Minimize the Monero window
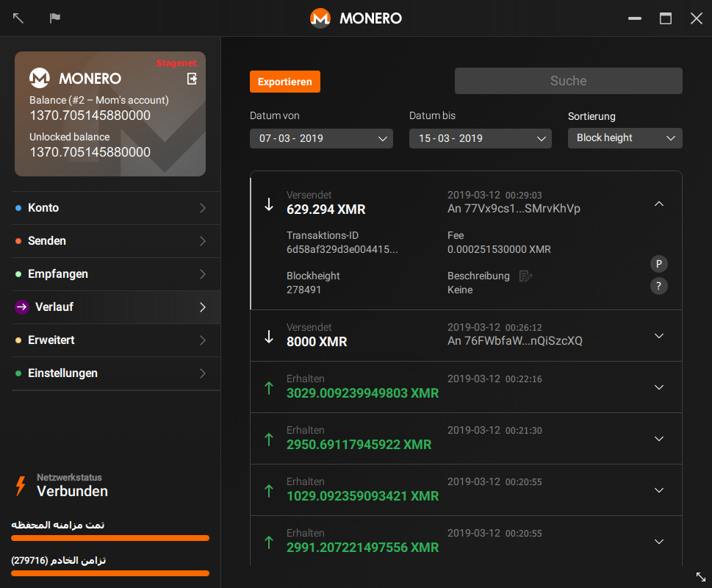Viewport: 712px width, 588px height. pyautogui.click(x=635, y=18)
